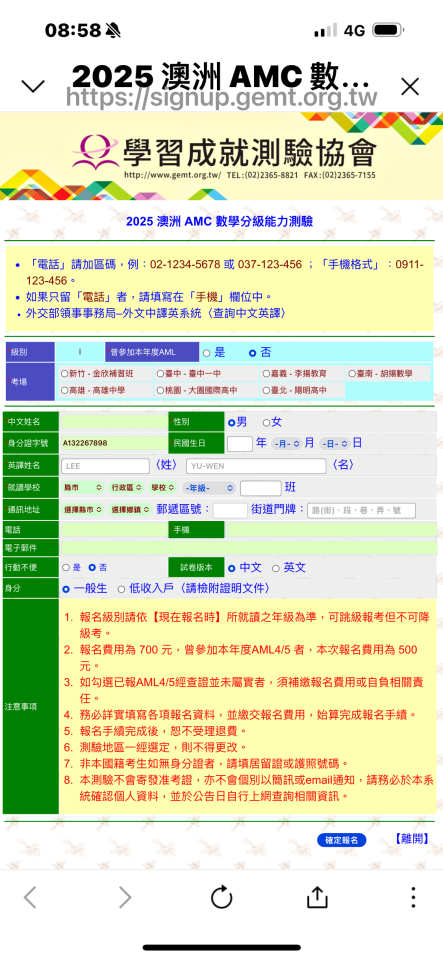Tap the 【離開】 link
The width and height of the screenshot is (443, 960).
pos(411,839)
